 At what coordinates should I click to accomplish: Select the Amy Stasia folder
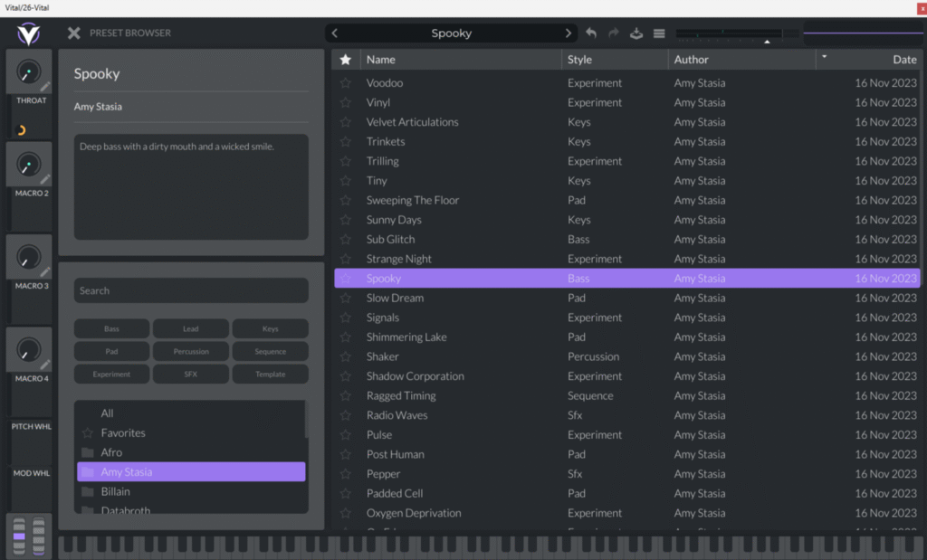pos(191,471)
